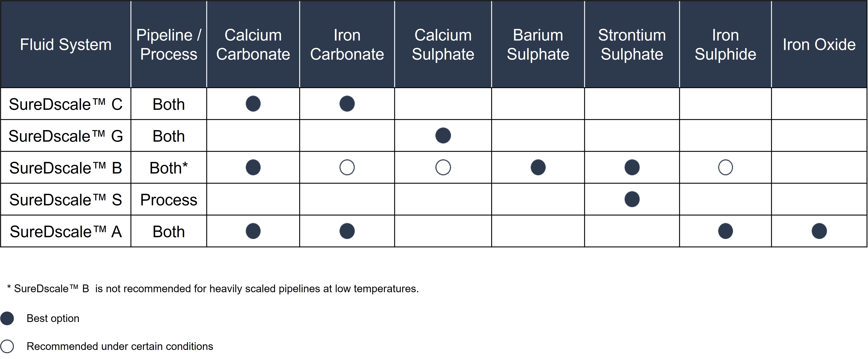Image resolution: width=868 pixels, height=359 pixels.
Task: Click hollow circle for SureDscale B Calcium Sulphate
Action: pyautogui.click(x=443, y=167)
